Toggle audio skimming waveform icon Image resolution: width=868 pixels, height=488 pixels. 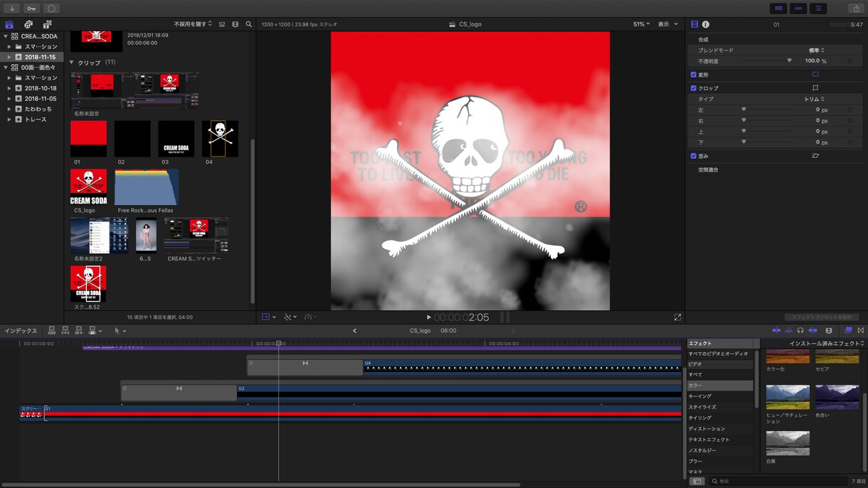(x=788, y=331)
